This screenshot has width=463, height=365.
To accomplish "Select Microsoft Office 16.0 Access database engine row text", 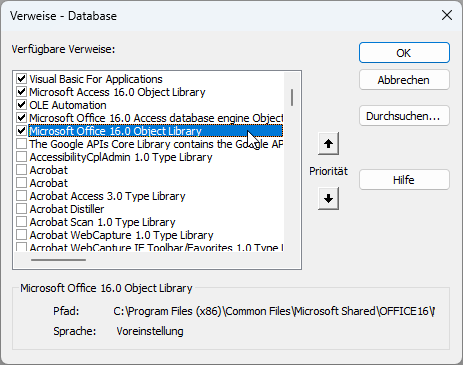I will coord(156,118).
